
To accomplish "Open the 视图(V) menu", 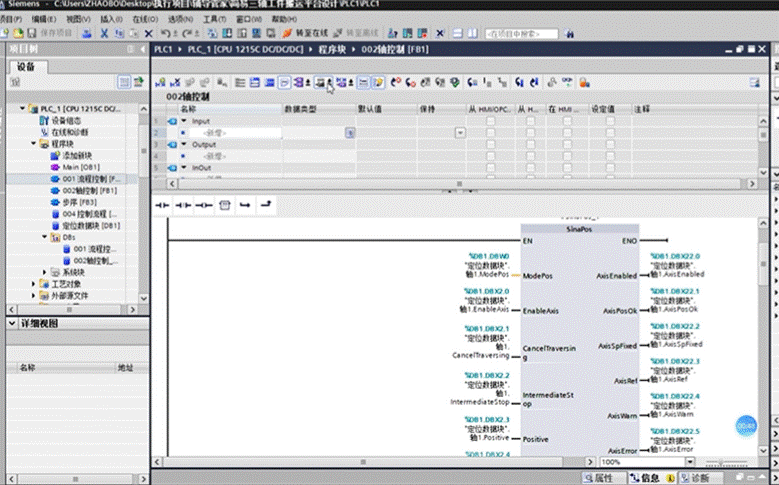I will 78,19.
